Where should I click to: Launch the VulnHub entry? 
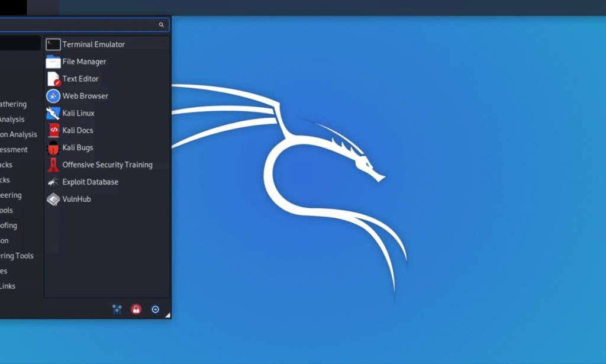click(107, 199)
